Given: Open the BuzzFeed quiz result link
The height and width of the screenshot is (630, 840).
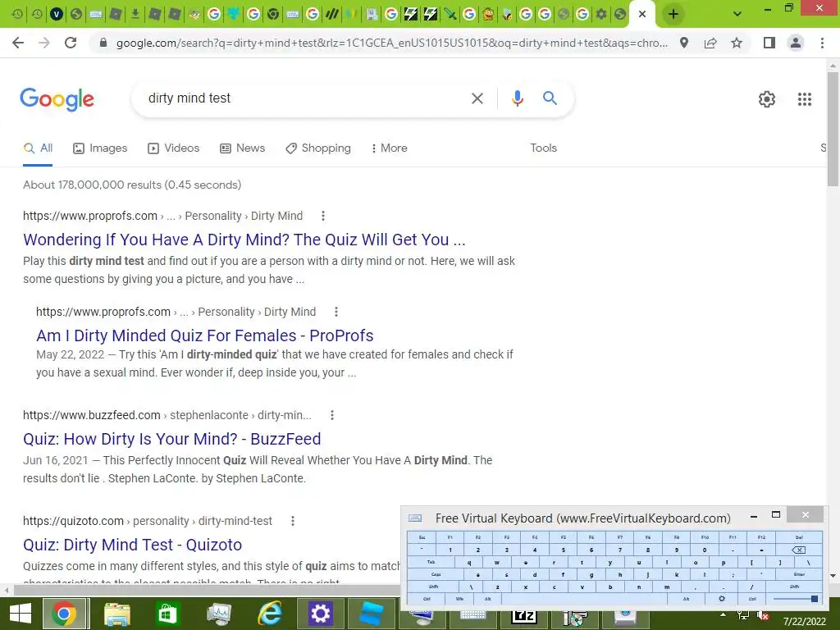Looking at the screenshot, I should [172, 439].
